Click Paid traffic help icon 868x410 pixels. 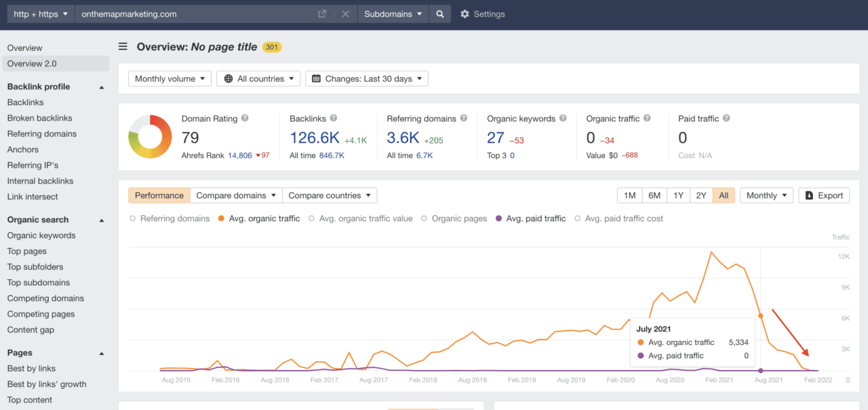tap(726, 118)
